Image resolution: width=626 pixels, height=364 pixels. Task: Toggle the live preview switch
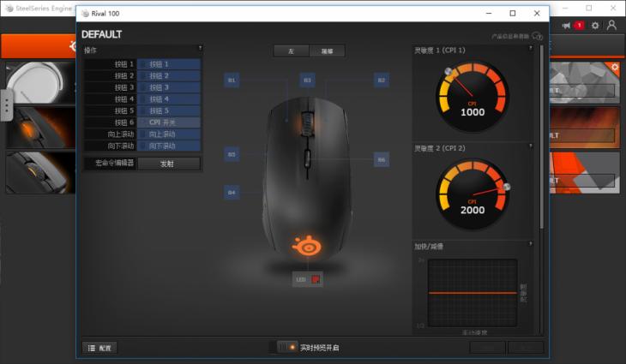tap(287, 347)
